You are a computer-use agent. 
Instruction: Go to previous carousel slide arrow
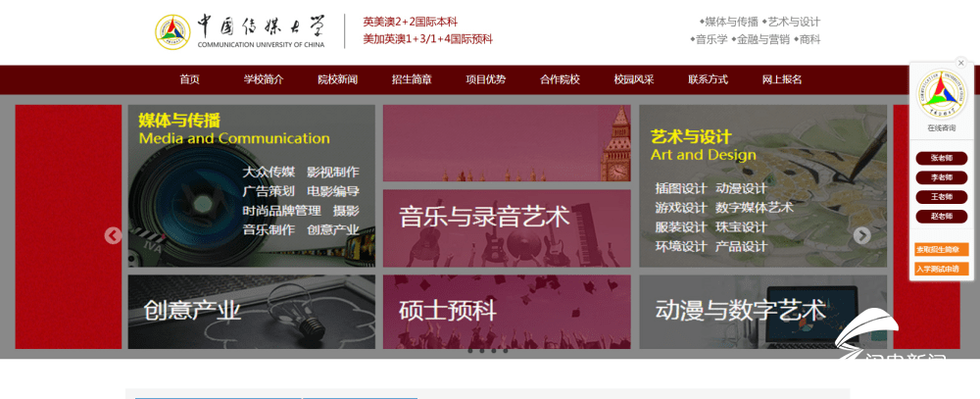[x=113, y=235]
